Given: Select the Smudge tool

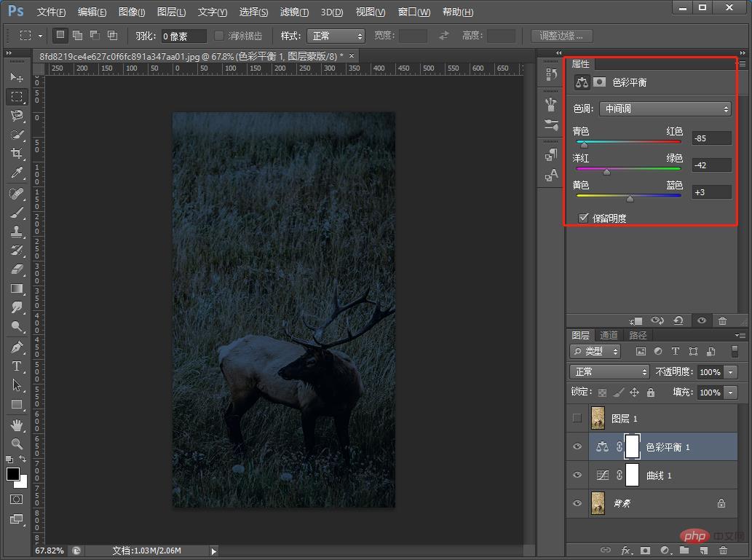Looking at the screenshot, I should pyautogui.click(x=17, y=307).
